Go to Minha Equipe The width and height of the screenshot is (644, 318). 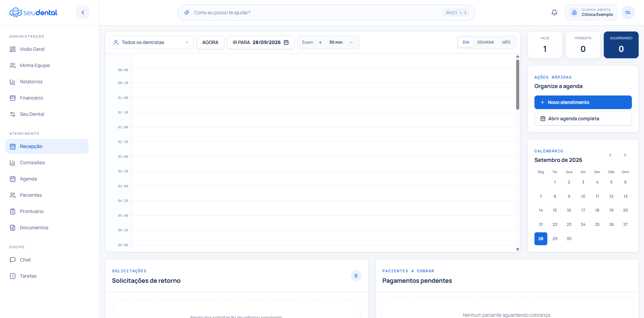click(x=47, y=65)
